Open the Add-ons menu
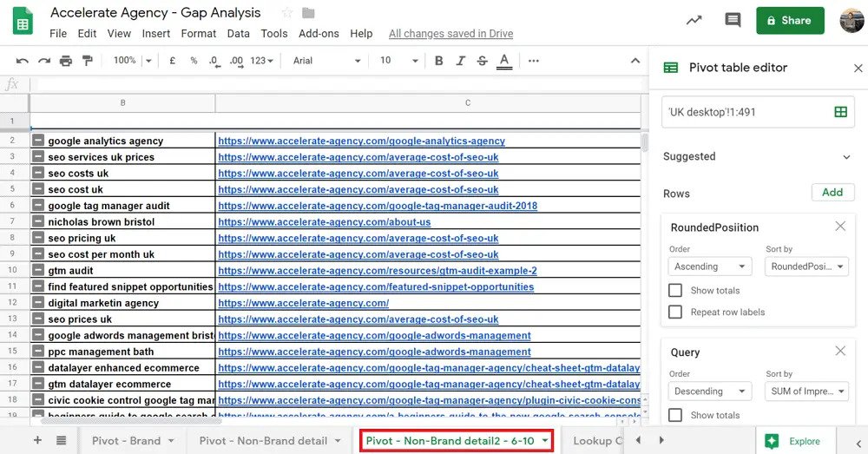The image size is (868, 454). pos(319,34)
